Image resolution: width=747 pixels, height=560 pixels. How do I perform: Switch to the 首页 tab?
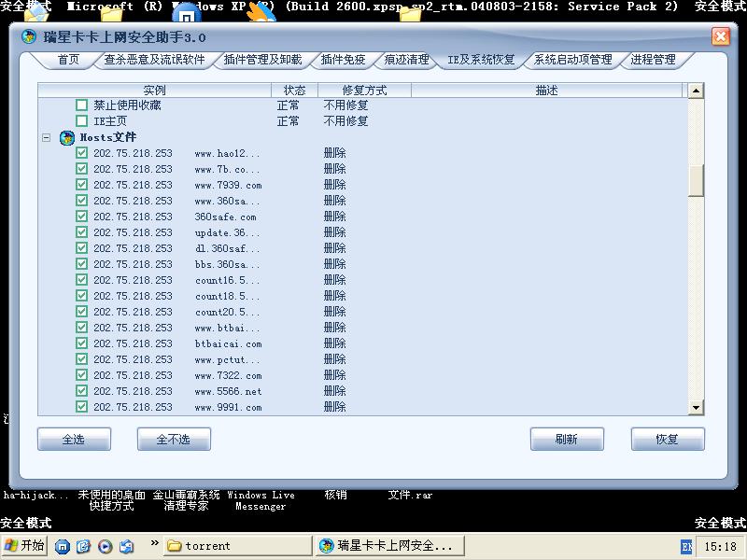click(68, 60)
